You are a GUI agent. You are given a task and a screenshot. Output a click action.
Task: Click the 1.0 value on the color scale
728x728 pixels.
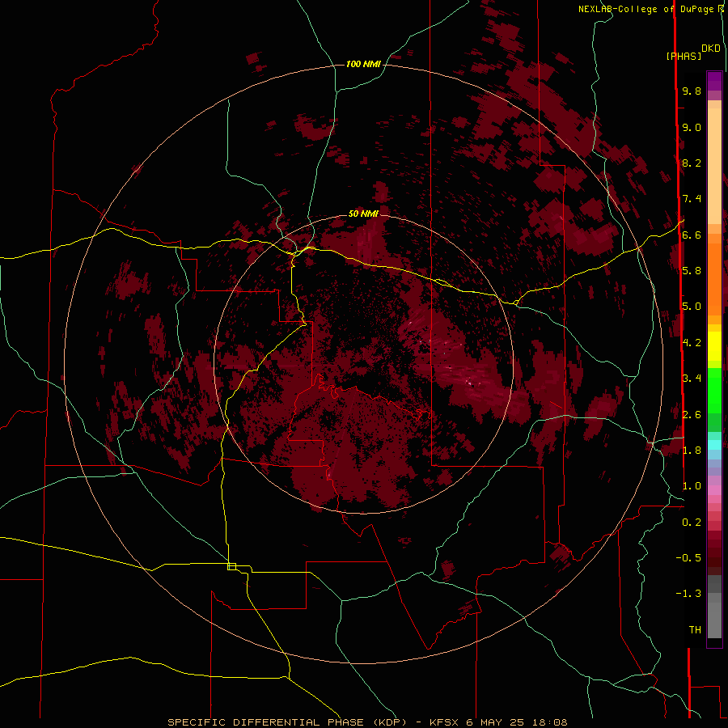point(692,485)
